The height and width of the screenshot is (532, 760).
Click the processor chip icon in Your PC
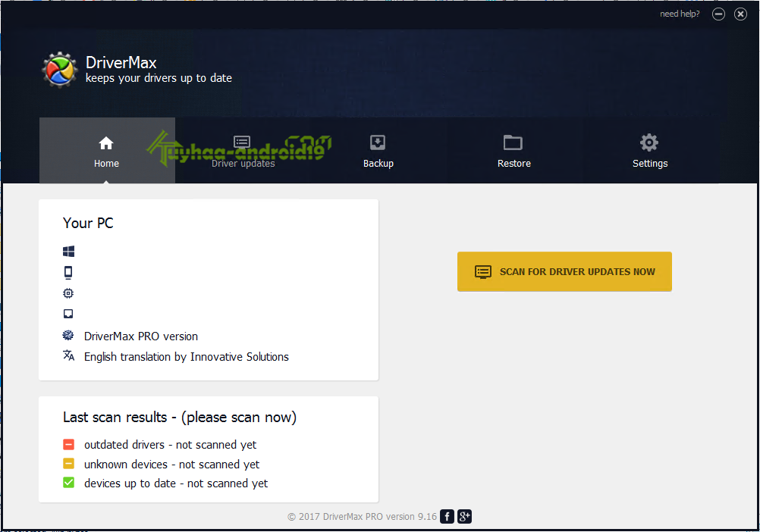68,293
